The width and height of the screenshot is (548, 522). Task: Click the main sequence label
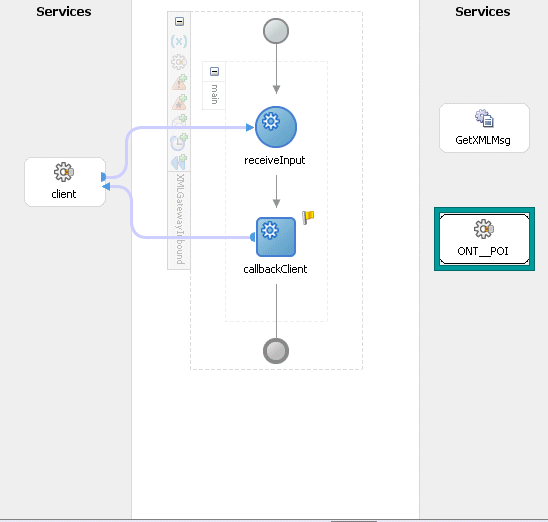pos(214,94)
